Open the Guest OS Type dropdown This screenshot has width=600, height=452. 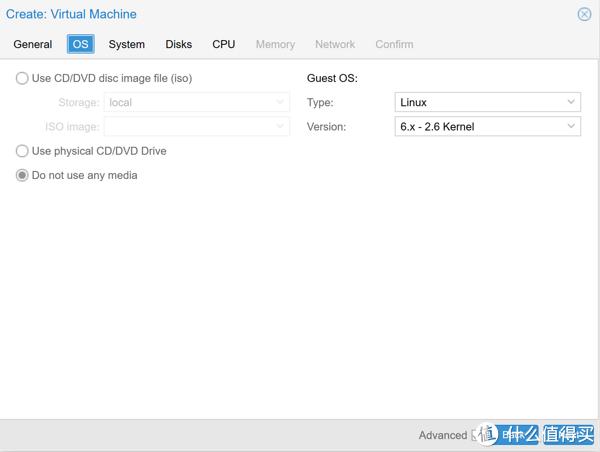tap(488, 102)
